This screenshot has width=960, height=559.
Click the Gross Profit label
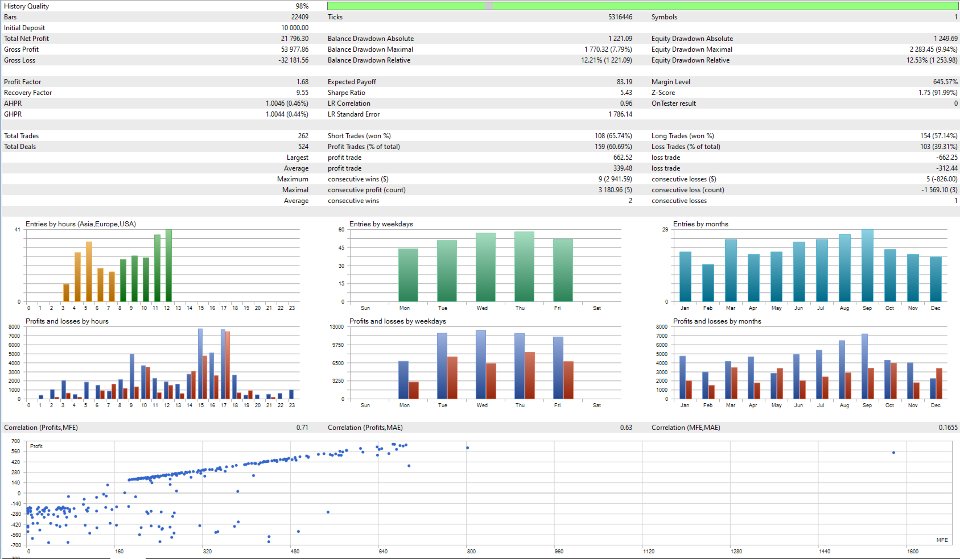tap(21, 50)
